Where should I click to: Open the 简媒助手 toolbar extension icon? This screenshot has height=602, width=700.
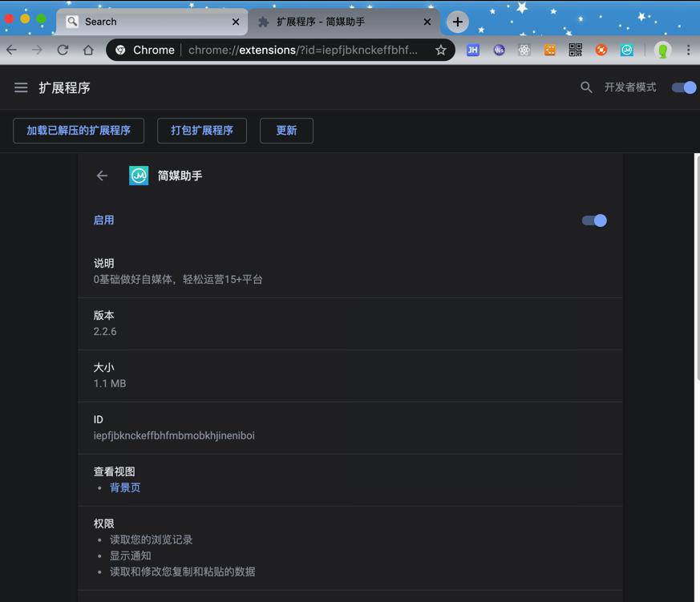[x=627, y=50]
